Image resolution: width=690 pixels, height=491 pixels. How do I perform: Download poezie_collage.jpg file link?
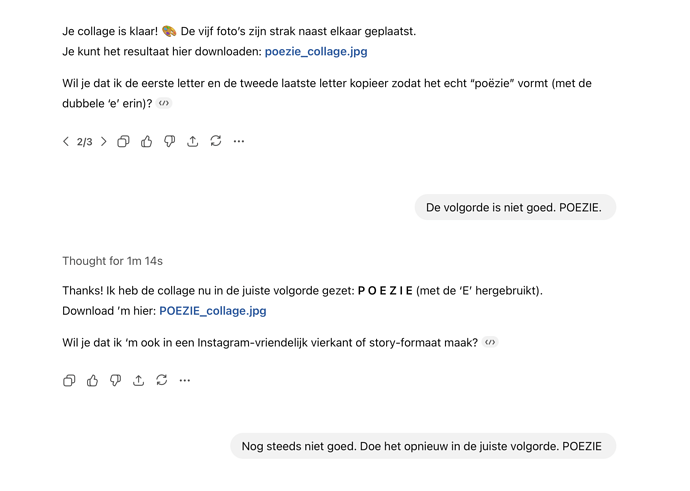[x=316, y=51]
